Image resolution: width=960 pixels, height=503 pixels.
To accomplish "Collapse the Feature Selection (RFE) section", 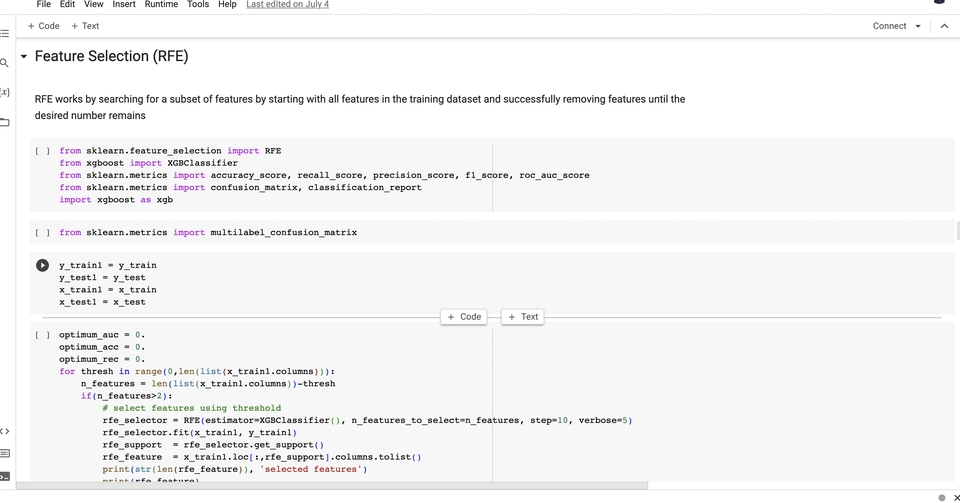I will (24, 56).
